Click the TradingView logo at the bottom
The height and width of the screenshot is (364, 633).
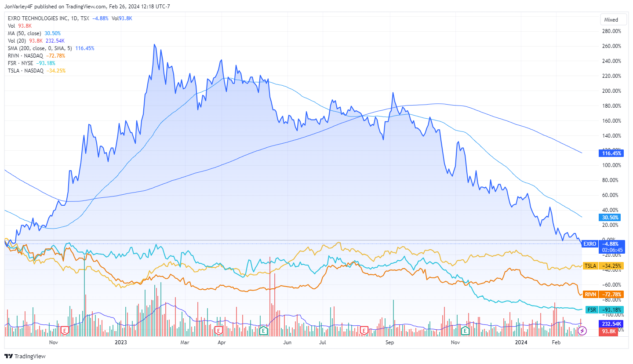pos(25,356)
